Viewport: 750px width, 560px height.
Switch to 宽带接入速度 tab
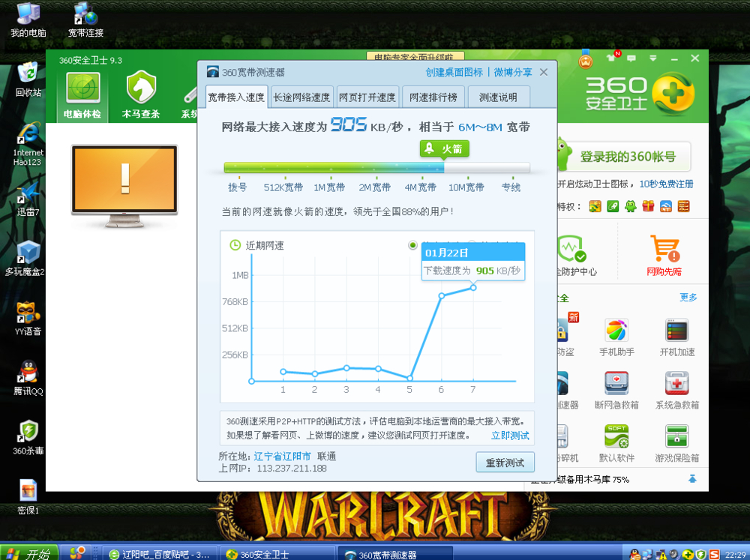click(236, 97)
